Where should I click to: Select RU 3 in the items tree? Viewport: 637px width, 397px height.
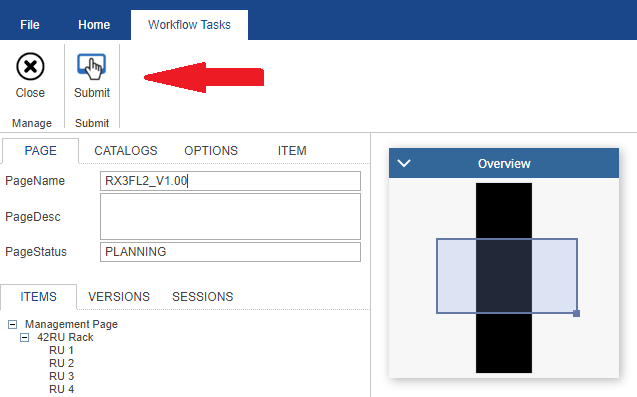click(61, 376)
